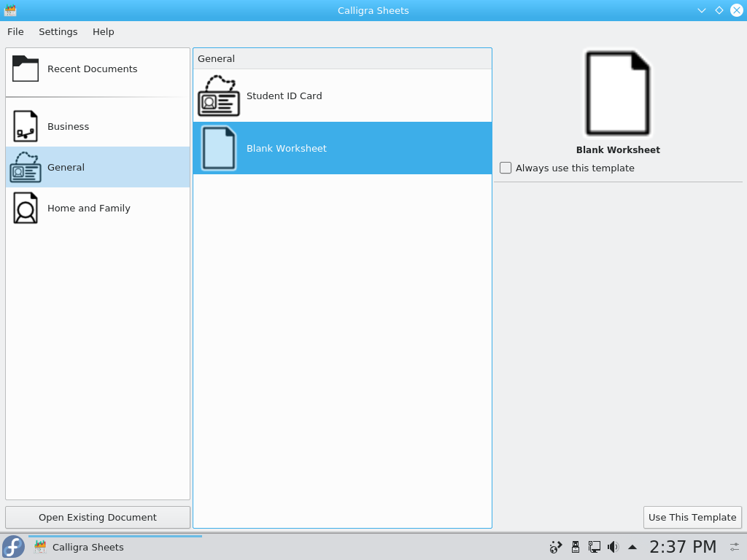Viewport: 747px width, 560px height.
Task: Click the Open Existing Document button
Action: pyautogui.click(x=98, y=517)
